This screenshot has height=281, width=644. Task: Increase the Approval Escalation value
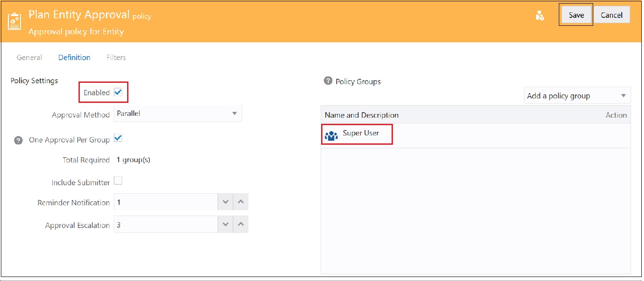click(x=240, y=224)
